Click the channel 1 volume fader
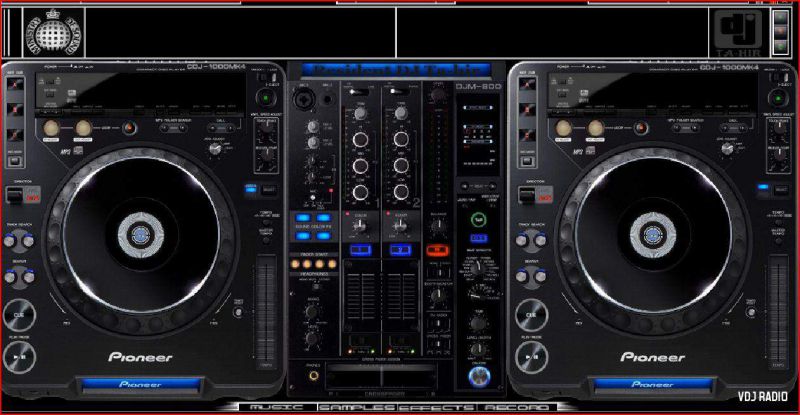The width and height of the screenshot is (800, 415). [x=361, y=296]
